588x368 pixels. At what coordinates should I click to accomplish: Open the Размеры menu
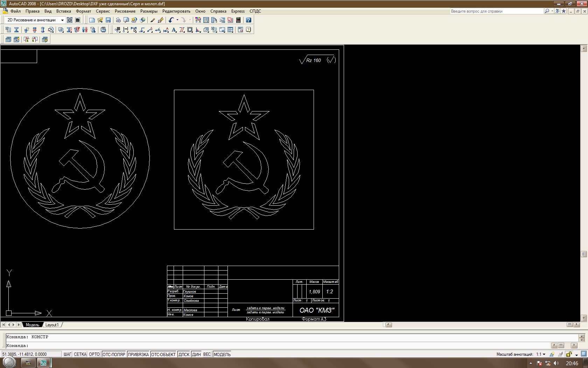149,11
